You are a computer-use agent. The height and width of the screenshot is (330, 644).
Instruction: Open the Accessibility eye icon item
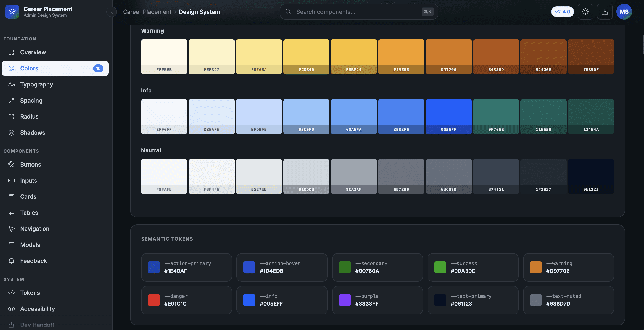pos(11,309)
